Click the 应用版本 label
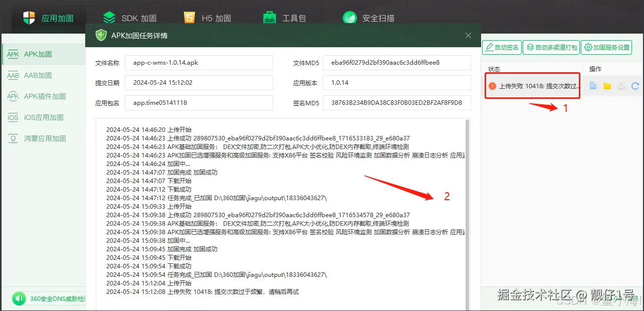Screen dimensions: 644x311 click(306, 83)
